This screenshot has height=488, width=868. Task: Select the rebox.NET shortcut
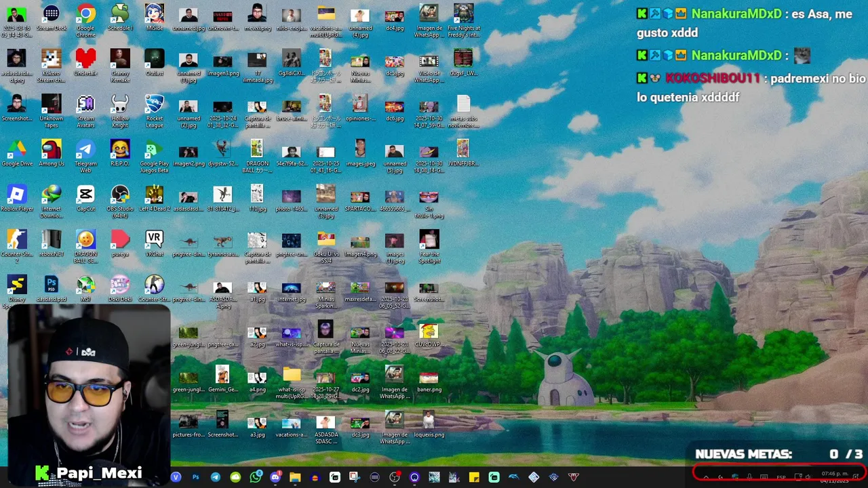click(51, 243)
